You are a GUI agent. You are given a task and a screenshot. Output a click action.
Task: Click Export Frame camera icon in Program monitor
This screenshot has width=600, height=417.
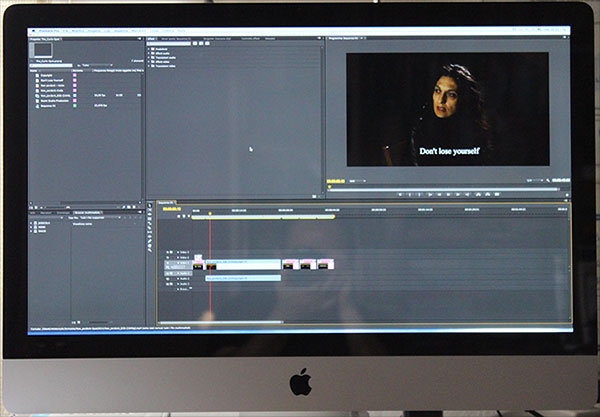[497, 194]
